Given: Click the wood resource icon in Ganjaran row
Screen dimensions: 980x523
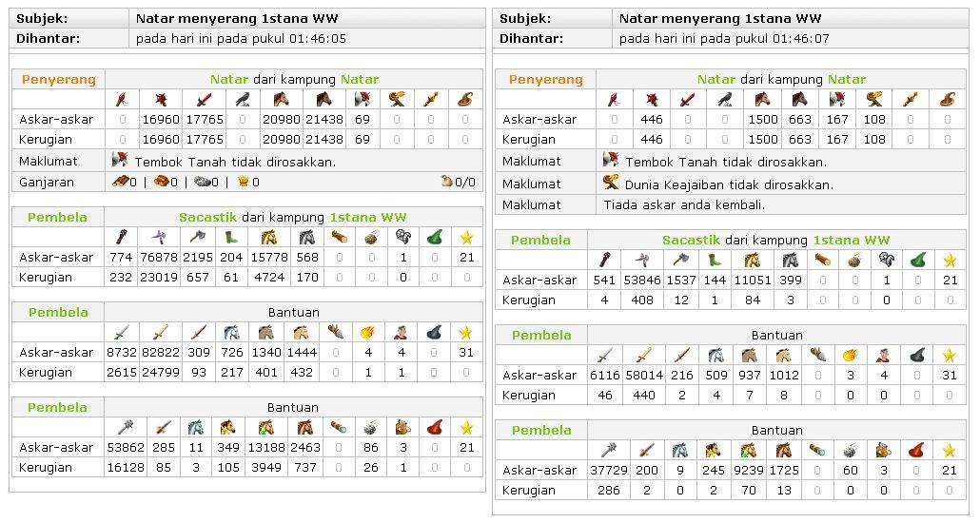Looking at the screenshot, I should 120,182.
